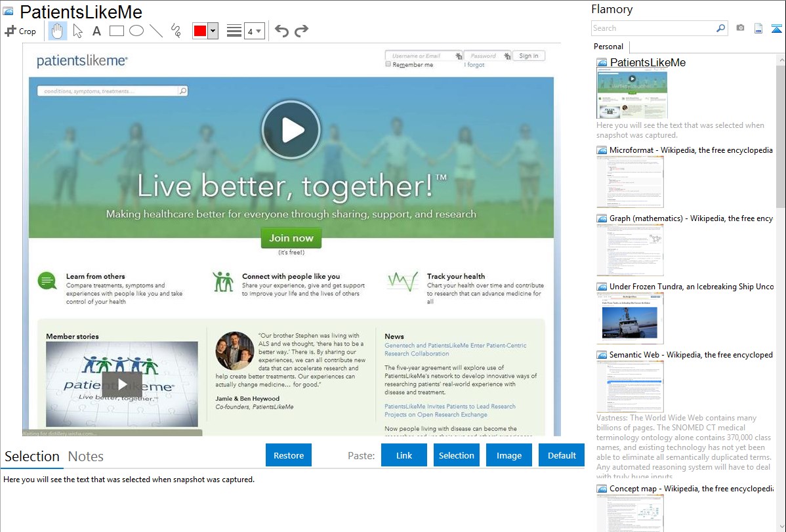Pick the straight line tool
This screenshot has height=532, width=786.
(x=156, y=31)
